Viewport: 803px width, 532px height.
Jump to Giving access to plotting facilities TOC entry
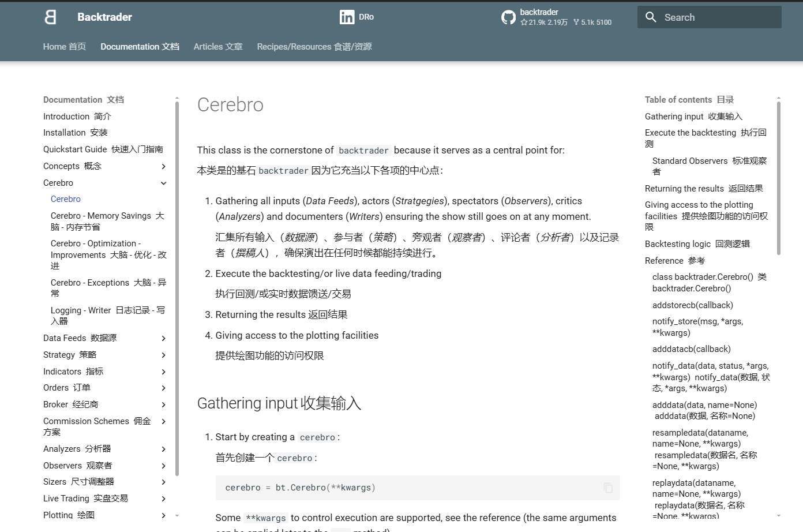[x=707, y=216]
